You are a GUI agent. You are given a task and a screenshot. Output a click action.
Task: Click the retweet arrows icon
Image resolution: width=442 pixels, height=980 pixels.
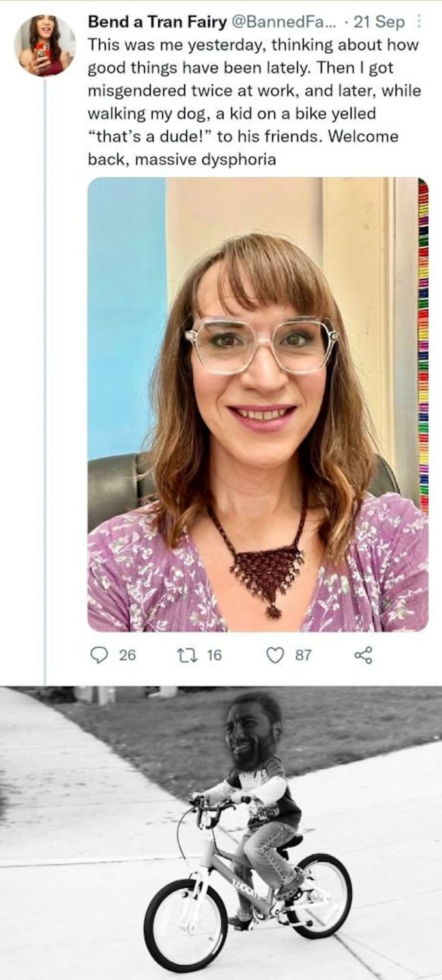(x=189, y=655)
